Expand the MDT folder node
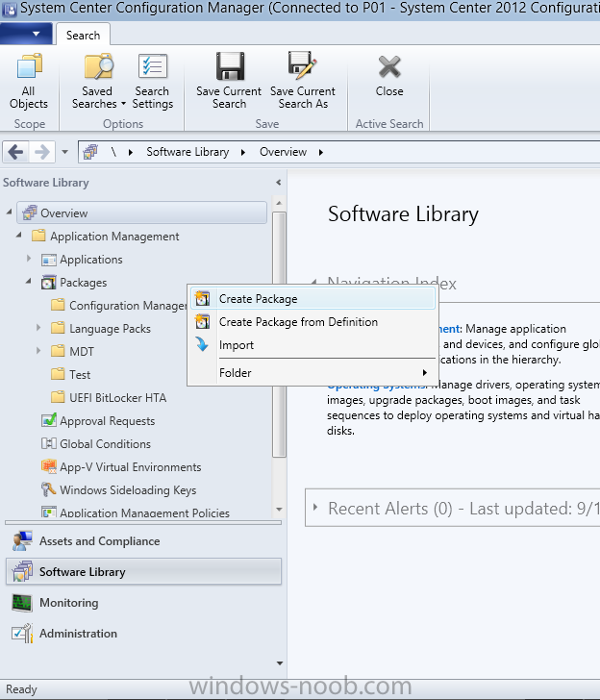The width and height of the screenshot is (600, 700). (x=38, y=351)
